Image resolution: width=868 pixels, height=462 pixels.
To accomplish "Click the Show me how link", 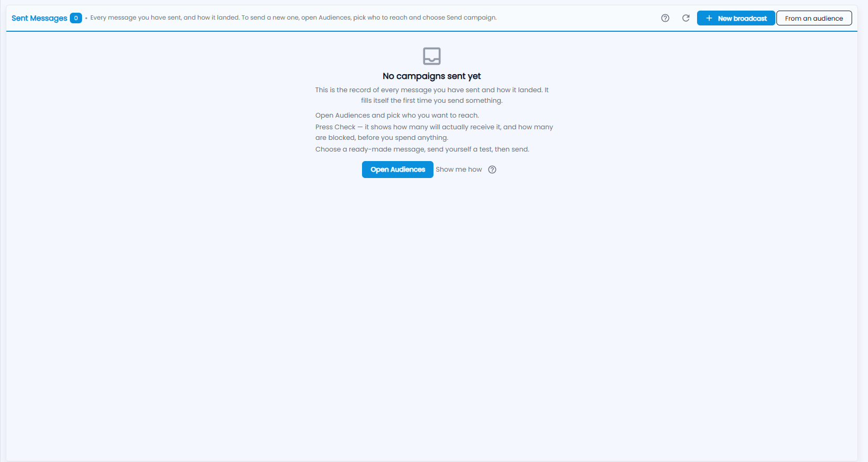I will (x=459, y=170).
